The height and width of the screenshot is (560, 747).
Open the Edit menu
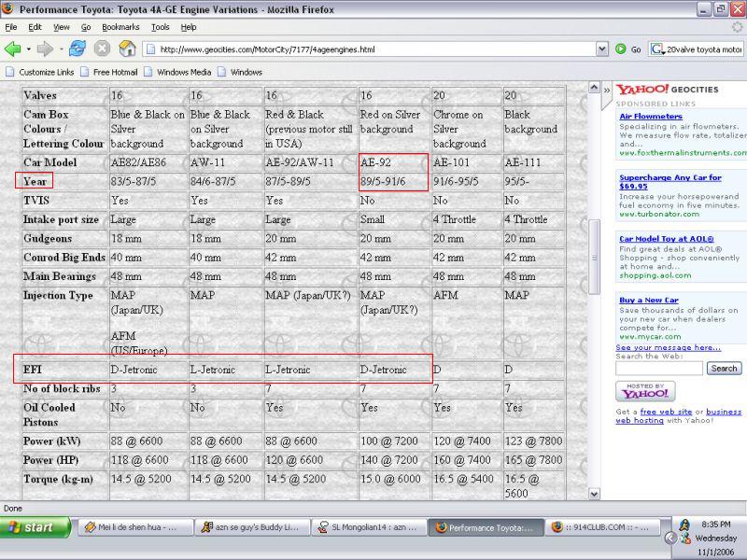(35, 27)
